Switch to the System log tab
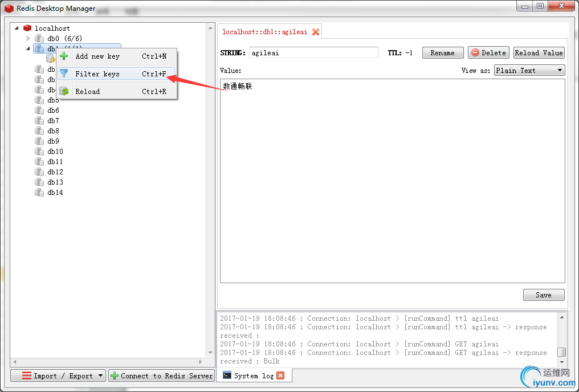This screenshot has width=579, height=392. (254, 375)
